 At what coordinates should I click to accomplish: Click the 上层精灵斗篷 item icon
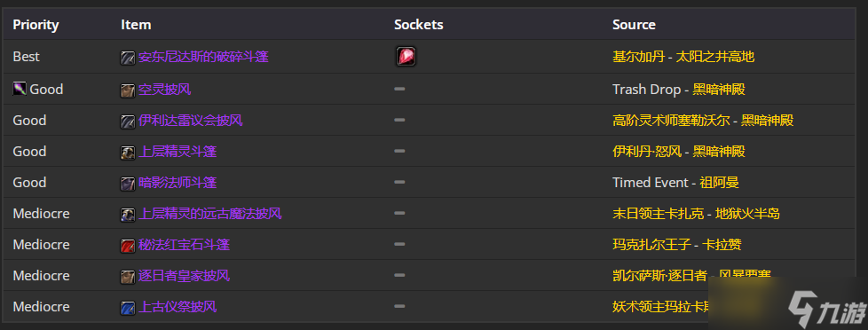[128, 153]
